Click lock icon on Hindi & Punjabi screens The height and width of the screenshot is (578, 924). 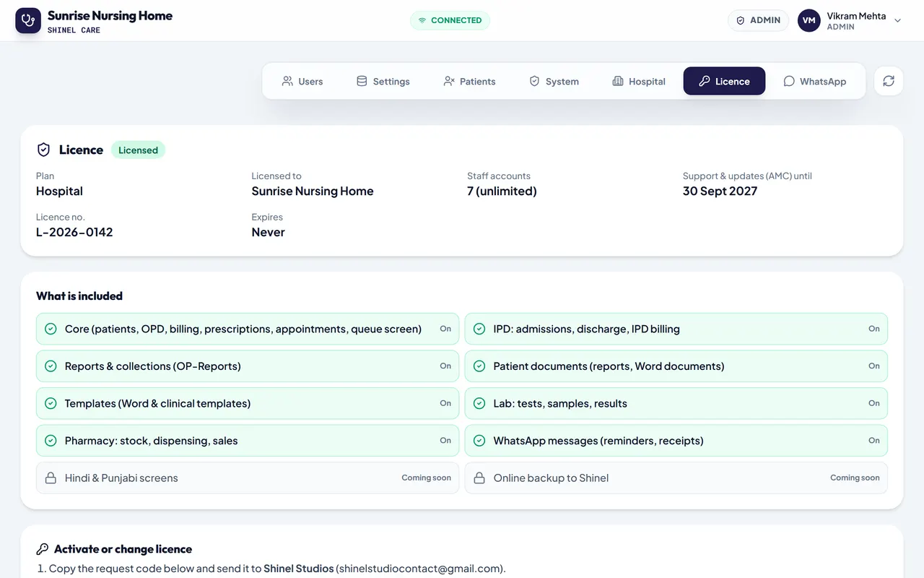[x=51, y=478]
